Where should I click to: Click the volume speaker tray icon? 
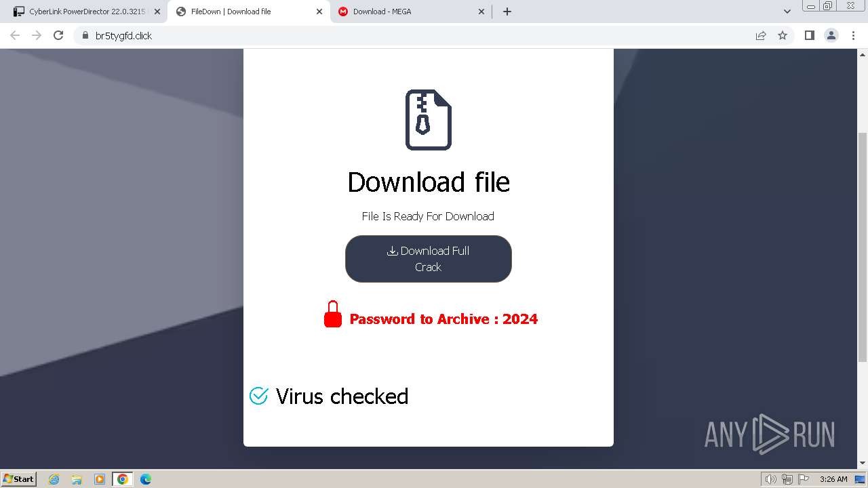coord(770,479)
